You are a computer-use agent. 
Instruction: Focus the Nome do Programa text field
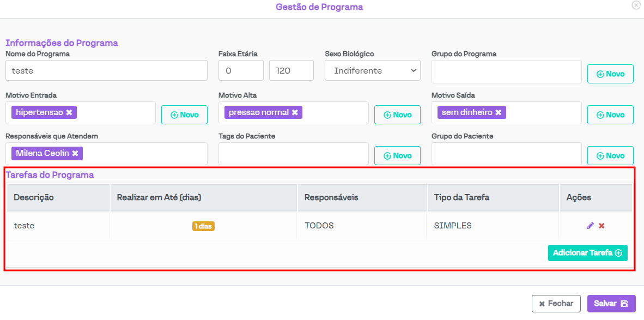[x=106, y=70]
